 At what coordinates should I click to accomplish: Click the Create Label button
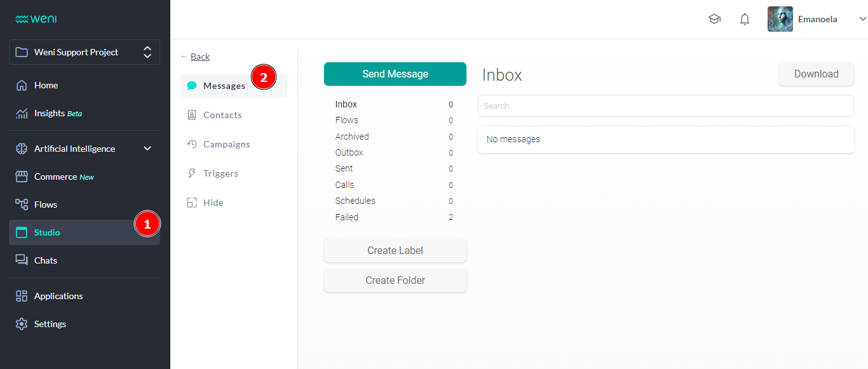(395, 250)
